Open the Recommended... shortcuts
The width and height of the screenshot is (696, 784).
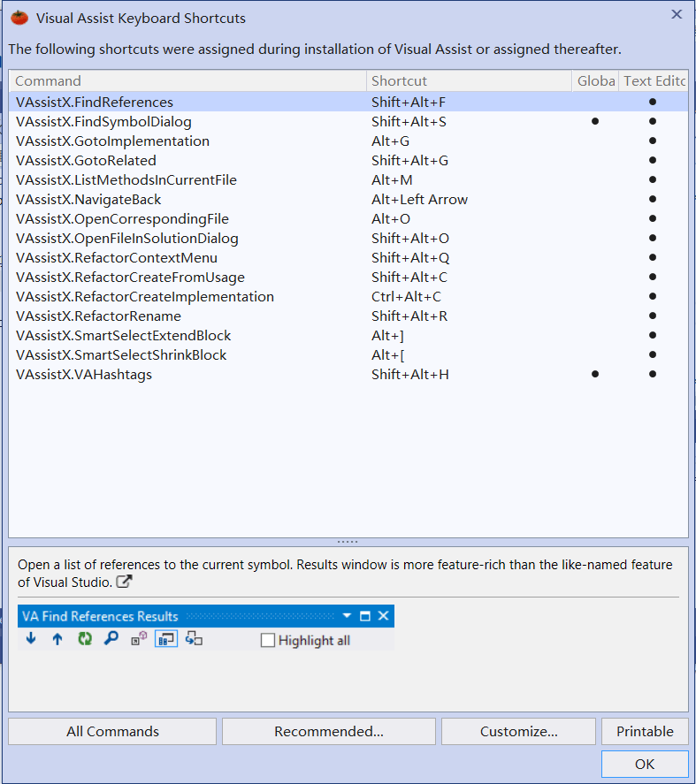329,732
